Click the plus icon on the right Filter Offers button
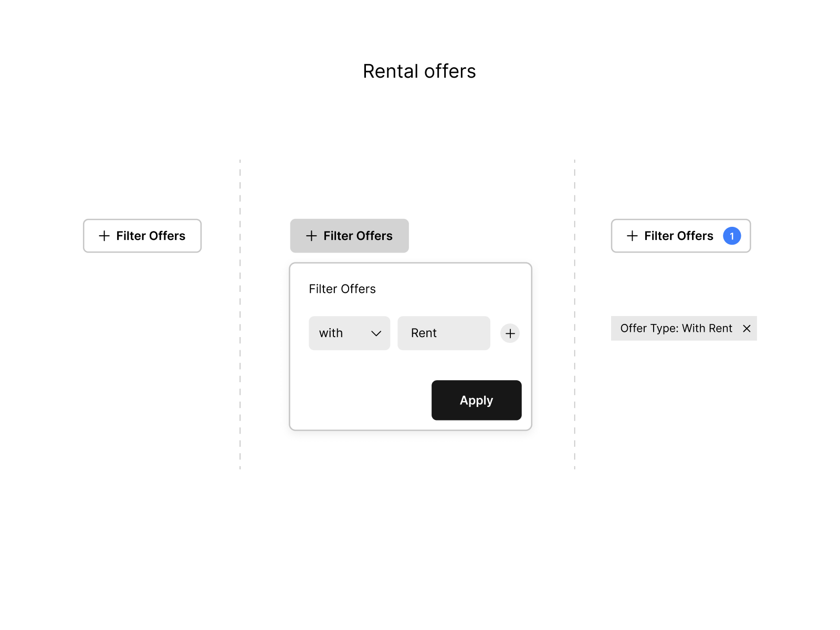Image resolution: width=840 pixels, height=630 pixels. pyautogui.click(x=632, y=236)
